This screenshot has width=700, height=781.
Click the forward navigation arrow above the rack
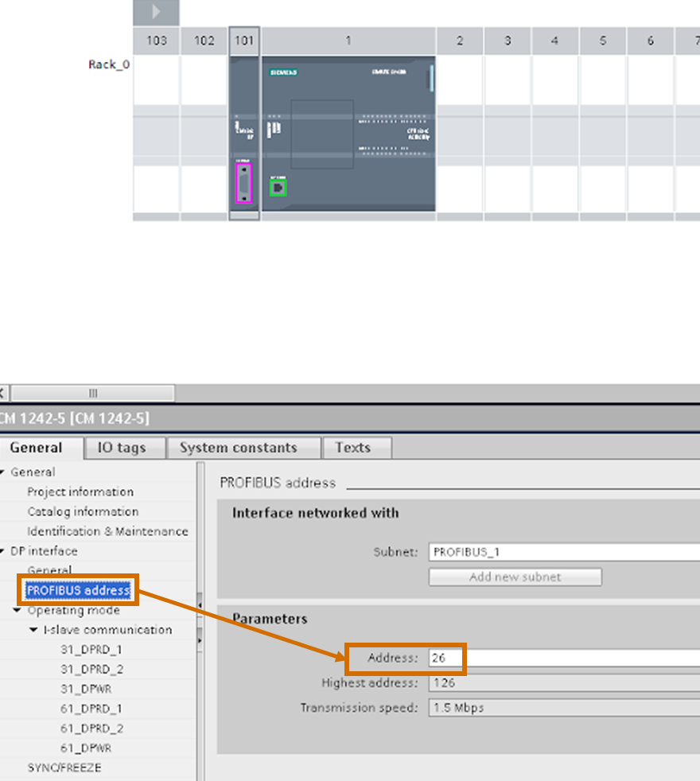154,12
